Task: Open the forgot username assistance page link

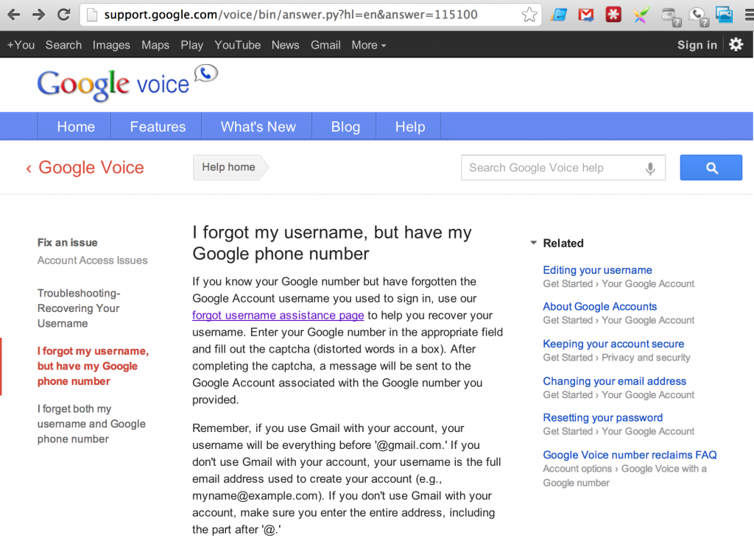Action: pyautogui.click(x=278, y=316)
